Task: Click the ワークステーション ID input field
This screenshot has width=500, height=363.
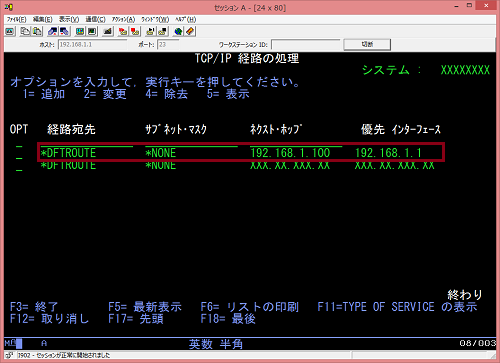Action: tap(305, 44)
